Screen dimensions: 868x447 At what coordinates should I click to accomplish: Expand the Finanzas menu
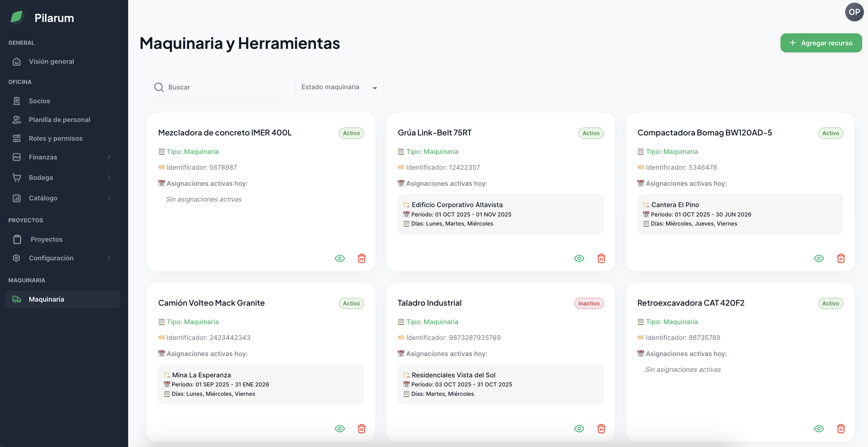click(43, 157)
